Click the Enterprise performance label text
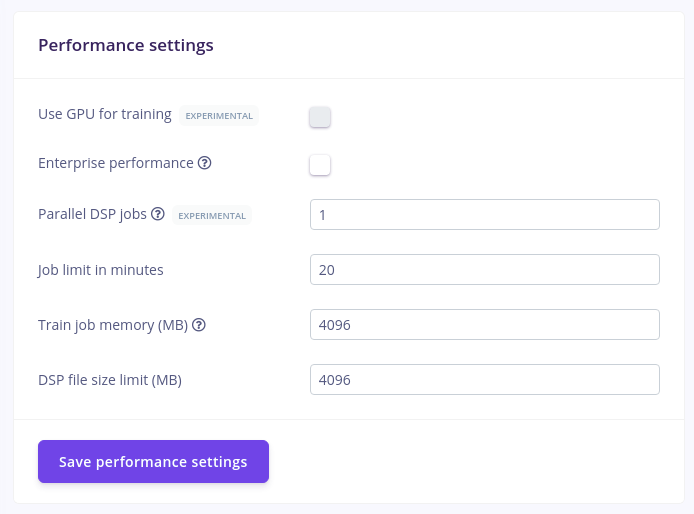 point(116,163)
